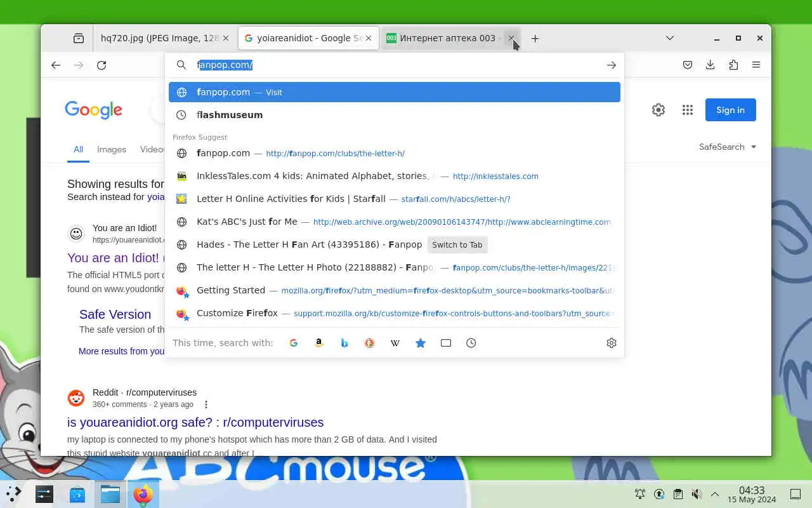Open the Firefox application menu
The width and height of the screenshot is (812, 508).
point(756,65)
